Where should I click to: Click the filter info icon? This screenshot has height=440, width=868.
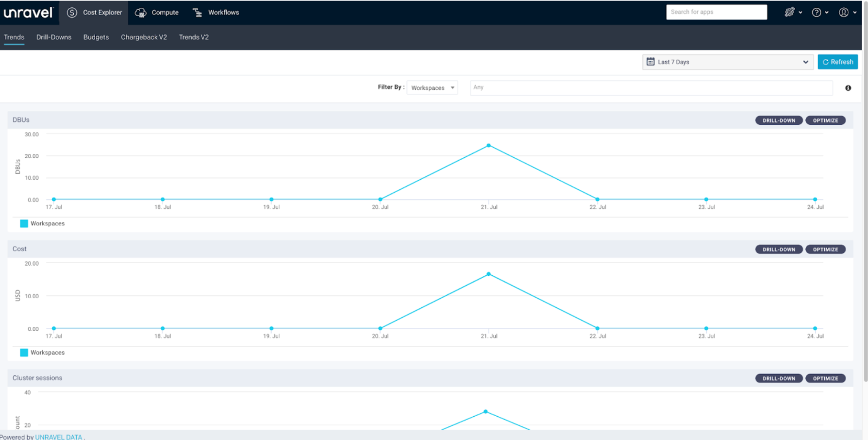[x=848, y=88]
